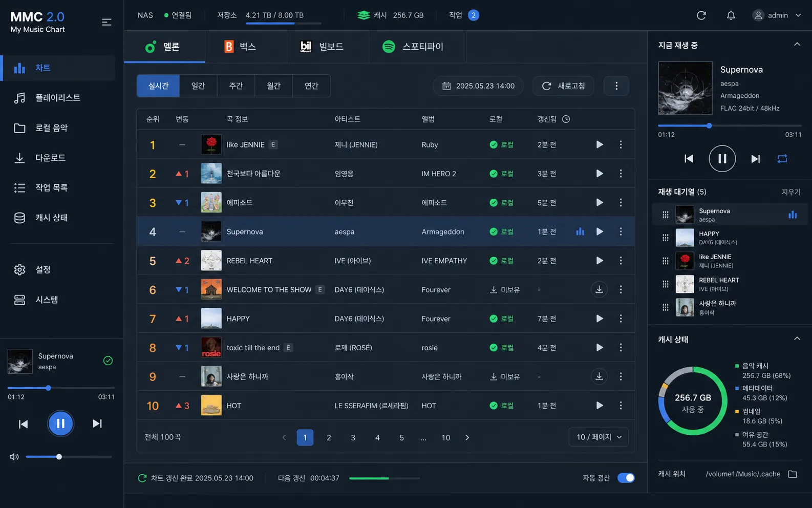Download WELCOME TO THE SHOW track
812x508 pixels.
click(x=599, y=290)
